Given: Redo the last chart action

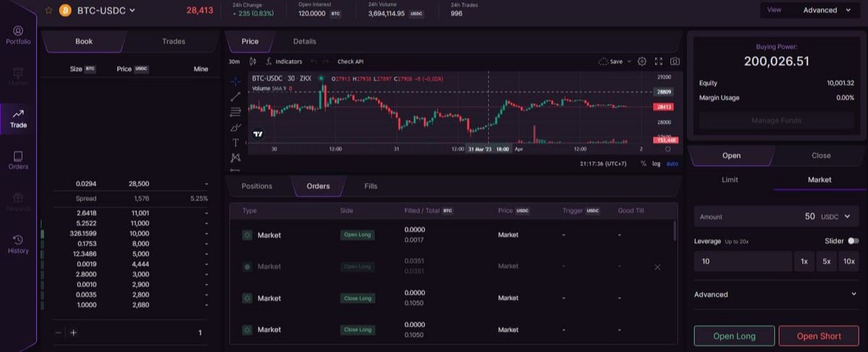Looking at the screenshot, I should 325,62.
